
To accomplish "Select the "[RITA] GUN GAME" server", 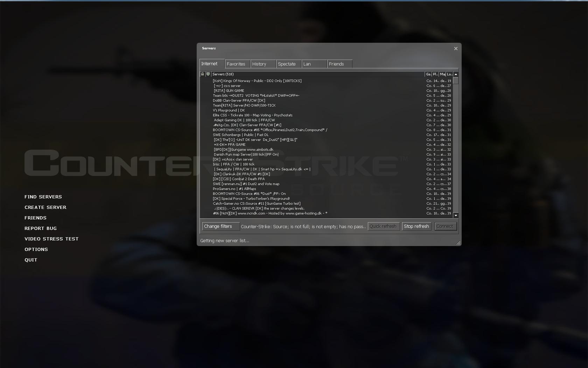I will (x=326, y=91).
